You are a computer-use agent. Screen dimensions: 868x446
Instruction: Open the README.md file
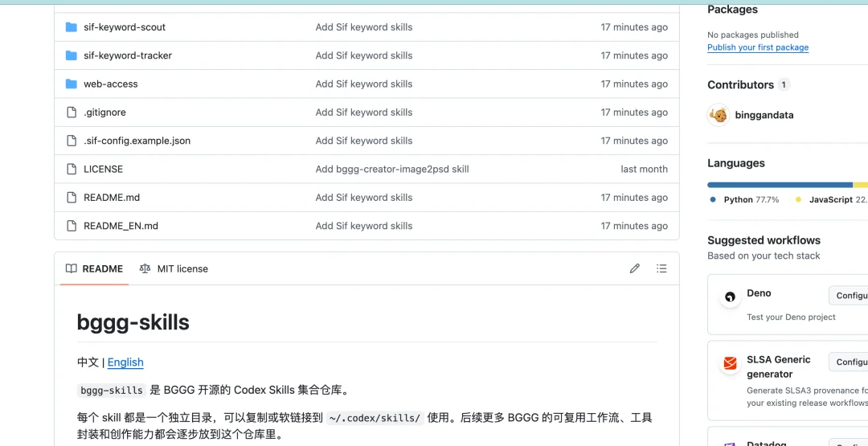(112, 198)
